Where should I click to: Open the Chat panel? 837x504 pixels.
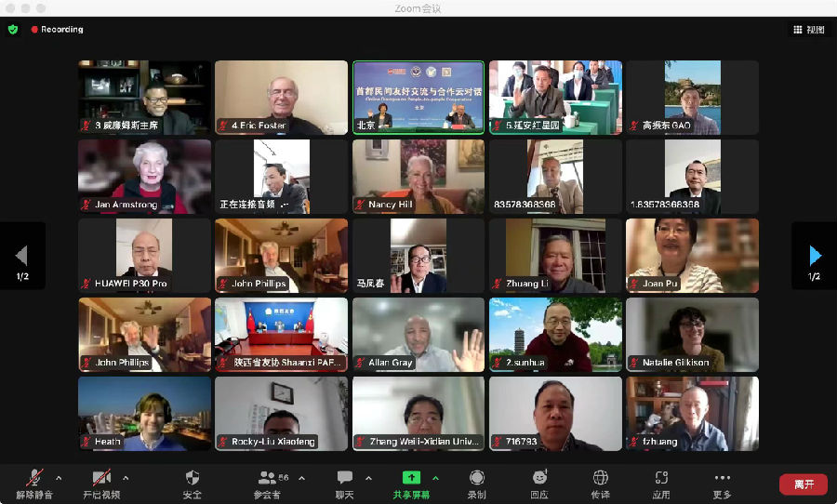[345, 478]
